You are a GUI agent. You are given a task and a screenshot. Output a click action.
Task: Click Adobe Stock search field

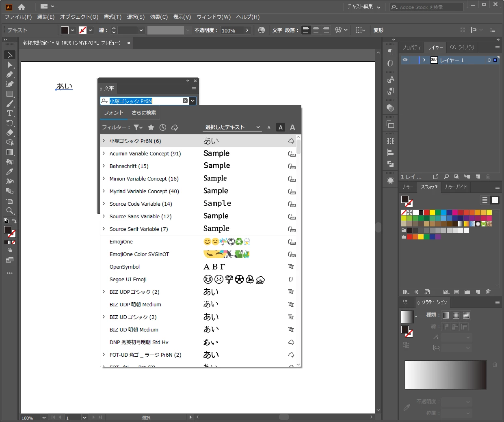point(426,7)
